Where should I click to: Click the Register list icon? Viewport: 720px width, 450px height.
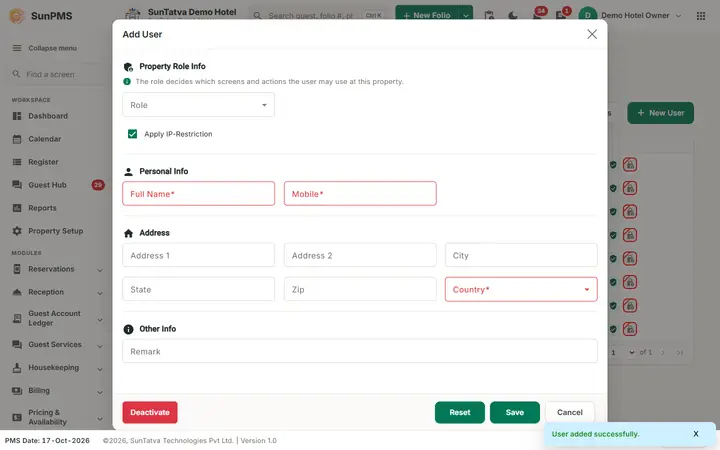click(17, 162)
